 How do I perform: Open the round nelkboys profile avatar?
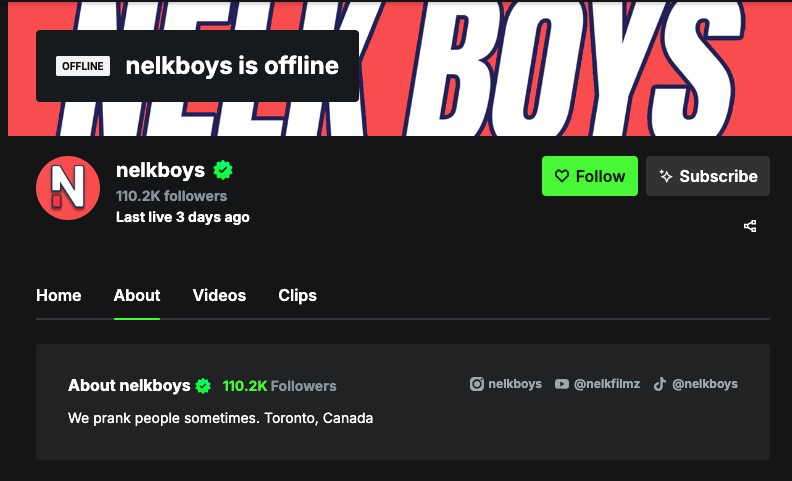68,187
